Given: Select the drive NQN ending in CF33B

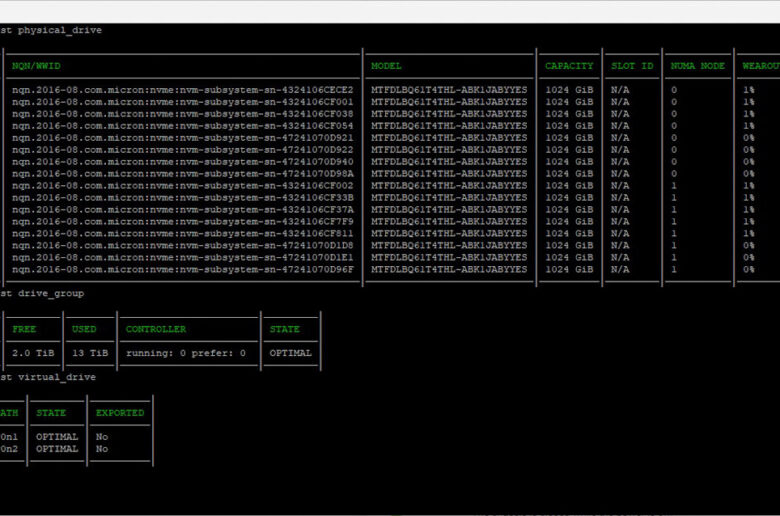Looking at the screenshot, I should pos(182,198).
